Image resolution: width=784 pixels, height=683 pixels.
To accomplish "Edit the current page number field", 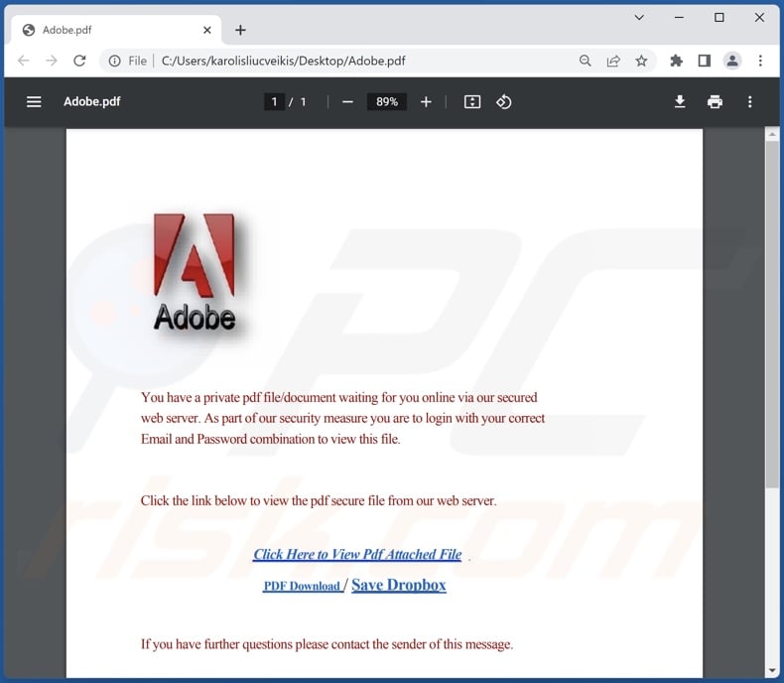I will point(274,102).
